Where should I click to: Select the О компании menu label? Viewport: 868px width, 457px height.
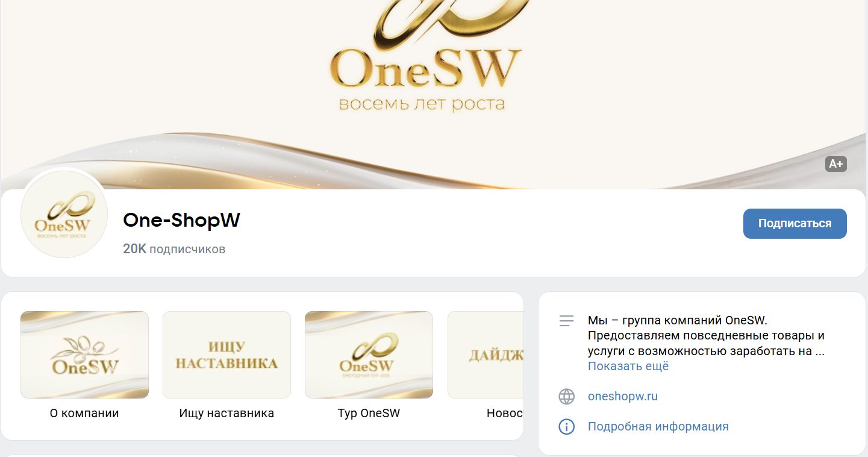84,414
